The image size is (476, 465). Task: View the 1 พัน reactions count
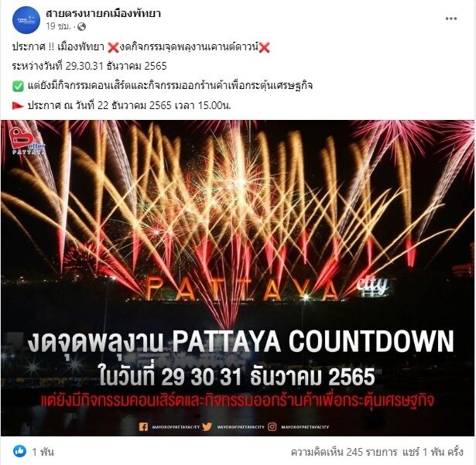pyautogui.click(x=43, y=452)
